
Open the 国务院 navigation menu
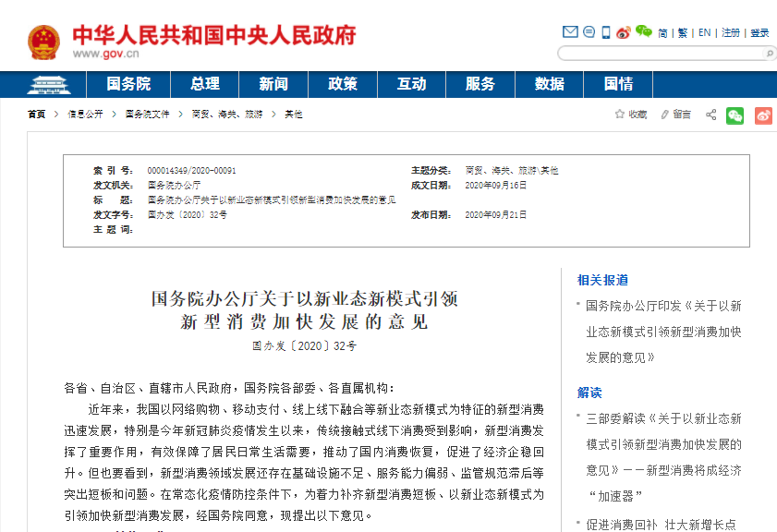(x=128, y=84)
